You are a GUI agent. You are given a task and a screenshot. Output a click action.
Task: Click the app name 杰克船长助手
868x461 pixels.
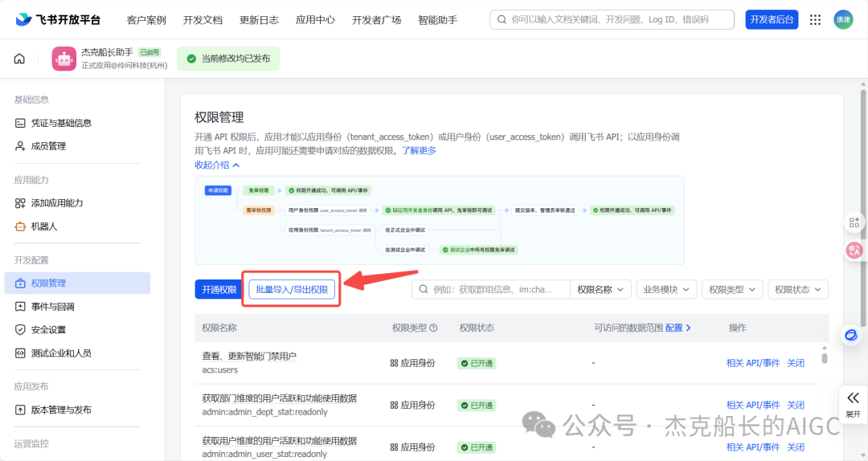point(108,52)
